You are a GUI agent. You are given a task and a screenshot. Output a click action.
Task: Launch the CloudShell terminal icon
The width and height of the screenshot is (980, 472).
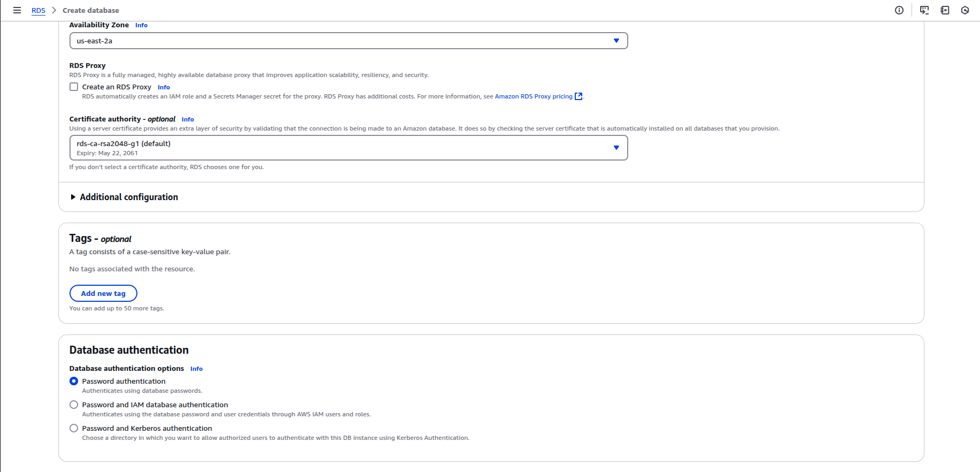tap(924, 10)
